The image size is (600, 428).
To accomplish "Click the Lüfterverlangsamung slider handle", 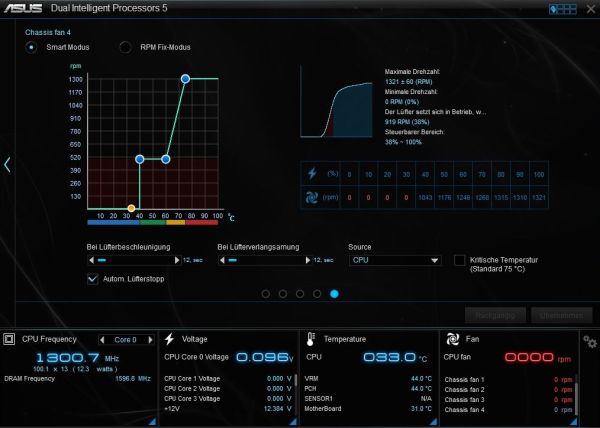I will (x=233, y=260).
